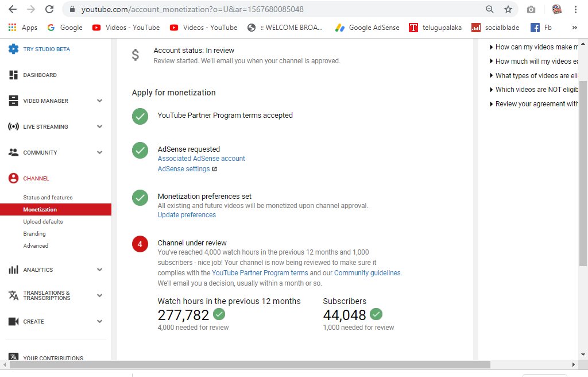Open Upload defaults menu item
This screenshot has height=377, width=588.
(x=42, y=221)
